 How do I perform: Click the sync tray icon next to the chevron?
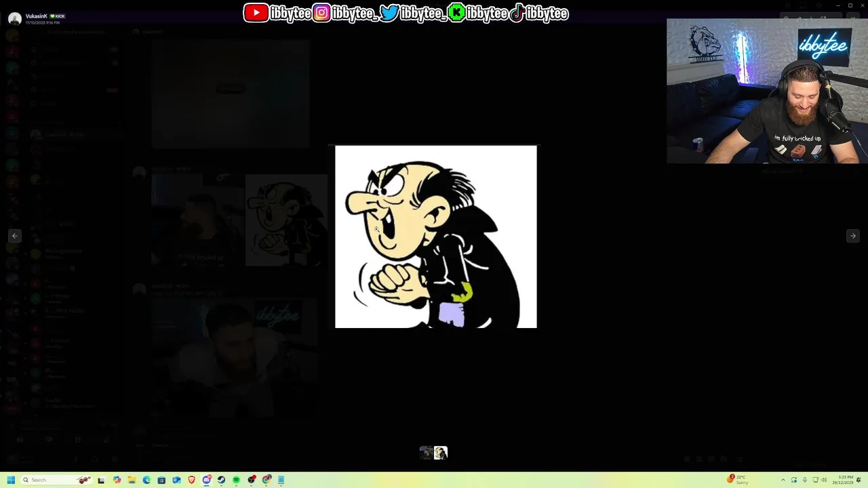[794, 480]
